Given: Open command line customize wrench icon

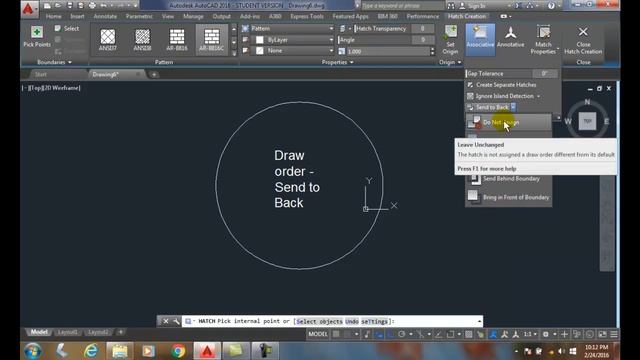Looking at the screenshot, I should 176,321.
